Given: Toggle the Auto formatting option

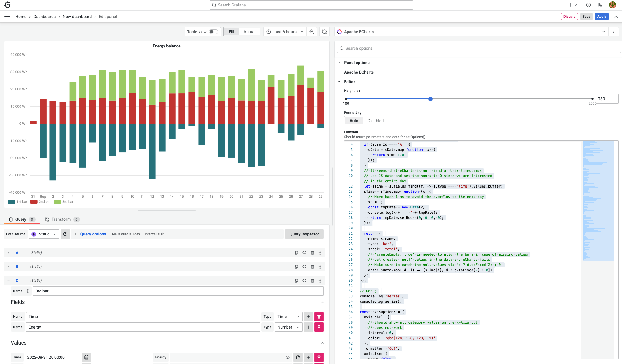Looking at the screenshot, I should tap(354, 120).
